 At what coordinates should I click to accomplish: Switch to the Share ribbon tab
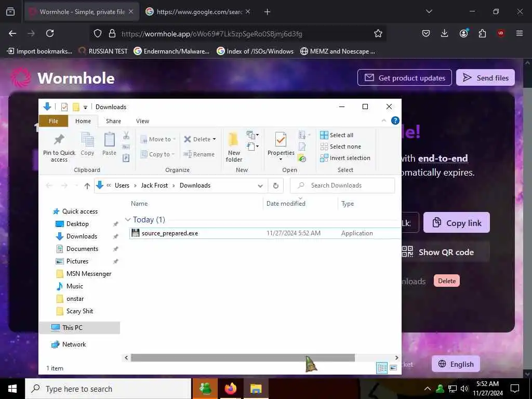pyautogui.click(x=113, y=121)
